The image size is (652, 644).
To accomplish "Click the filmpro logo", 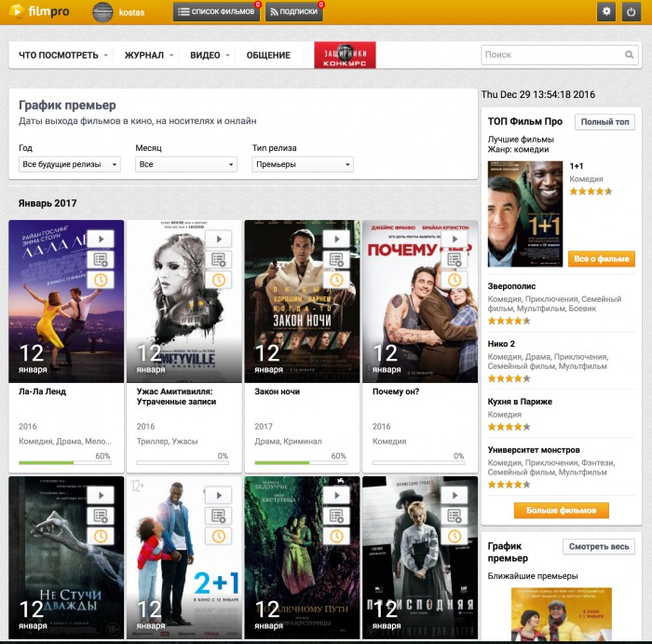I will click(39, 11).
